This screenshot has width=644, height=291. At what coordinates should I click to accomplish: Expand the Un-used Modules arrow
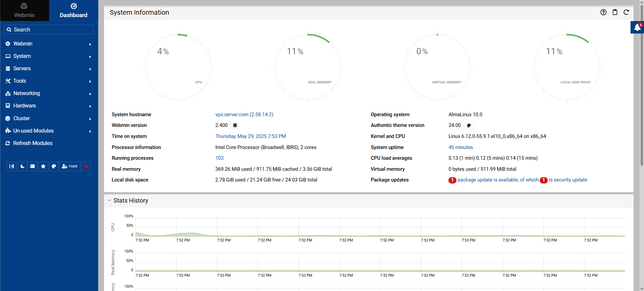90,131
